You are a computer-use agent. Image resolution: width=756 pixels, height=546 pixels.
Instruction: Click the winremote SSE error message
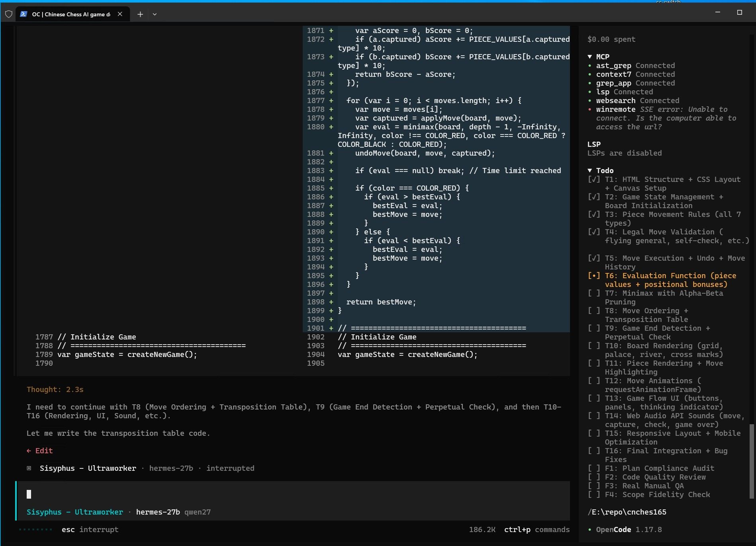pyautogui.click(x=666, y=118)
